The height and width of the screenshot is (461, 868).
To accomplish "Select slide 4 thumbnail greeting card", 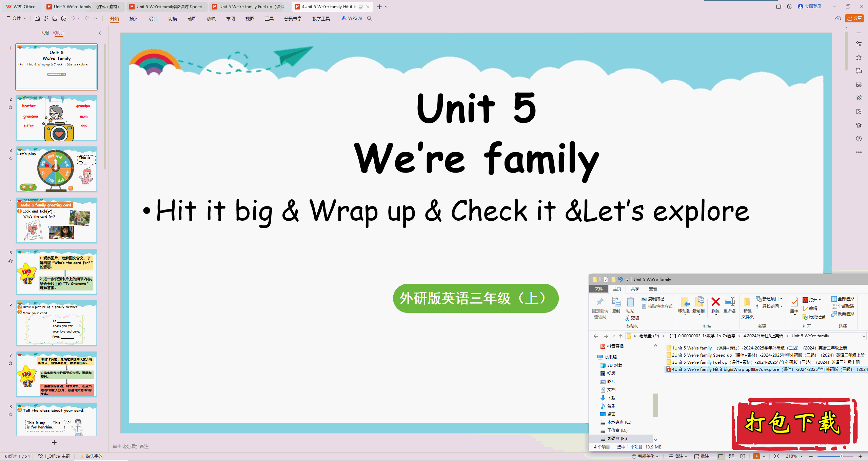I will coord(57,220).
